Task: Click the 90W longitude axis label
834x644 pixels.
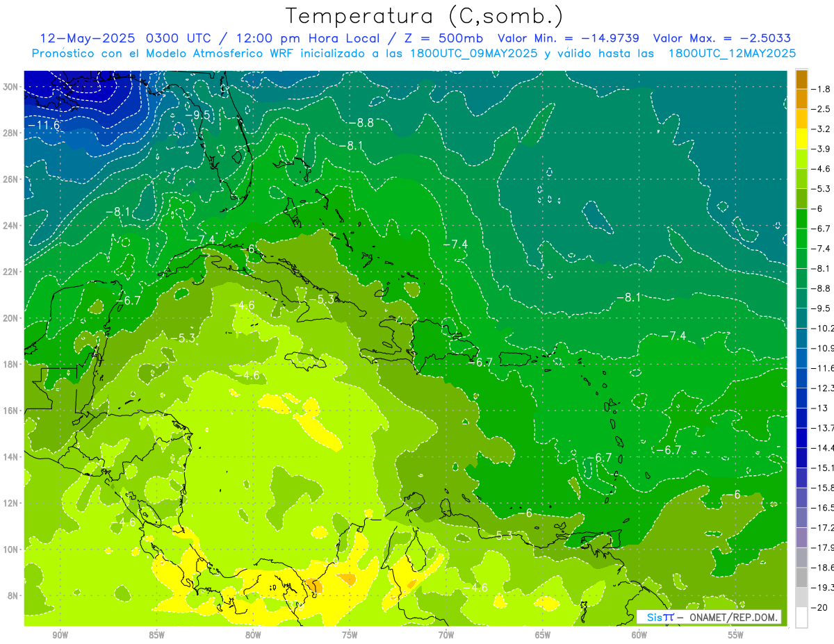Action: pyautogui.click(x=60, y=635)
